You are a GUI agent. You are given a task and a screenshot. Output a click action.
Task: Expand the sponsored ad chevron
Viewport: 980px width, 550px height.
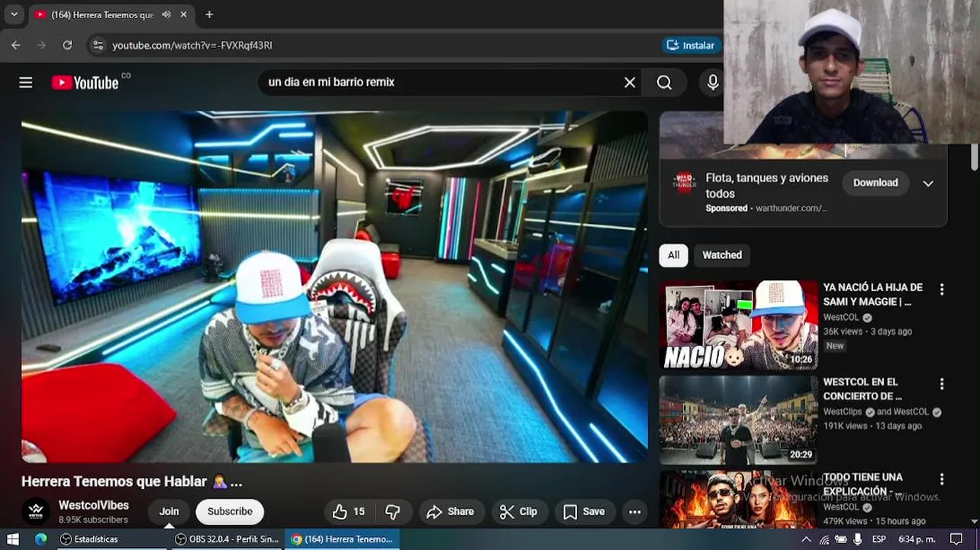928,183
